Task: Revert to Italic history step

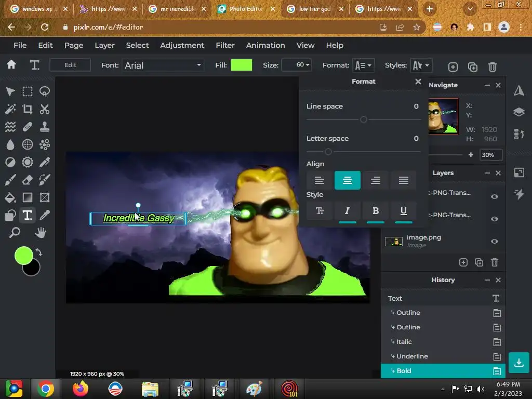Action: point(443,342)
